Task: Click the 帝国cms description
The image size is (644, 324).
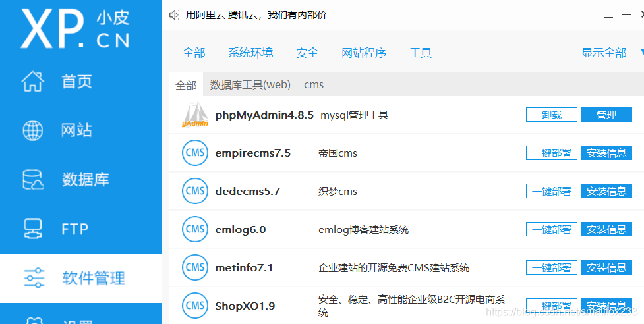Action: click(x=337, y=153)
